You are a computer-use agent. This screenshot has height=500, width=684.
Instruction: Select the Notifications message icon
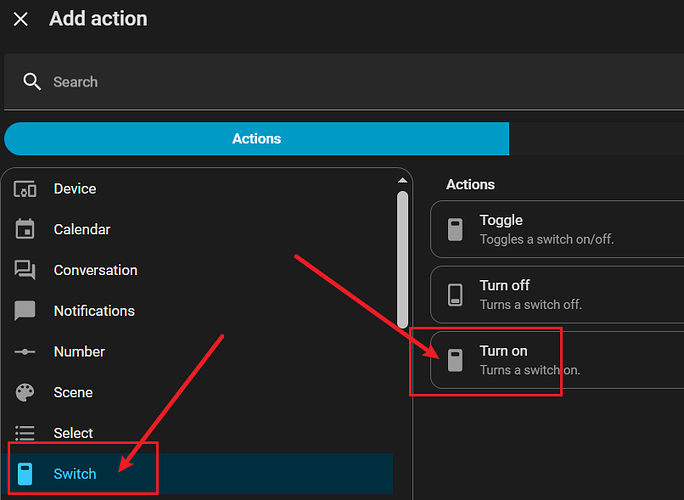[25, 311]
